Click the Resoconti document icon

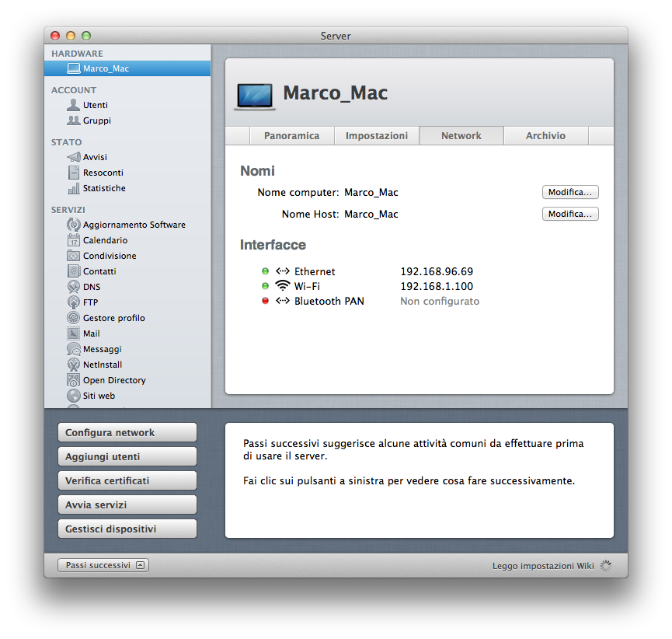tap(73, 173)
